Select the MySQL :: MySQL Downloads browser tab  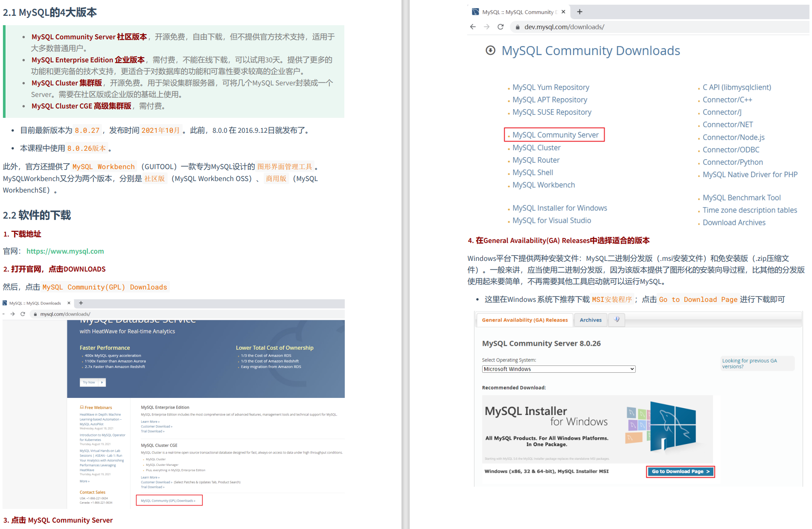pos(37,303)
